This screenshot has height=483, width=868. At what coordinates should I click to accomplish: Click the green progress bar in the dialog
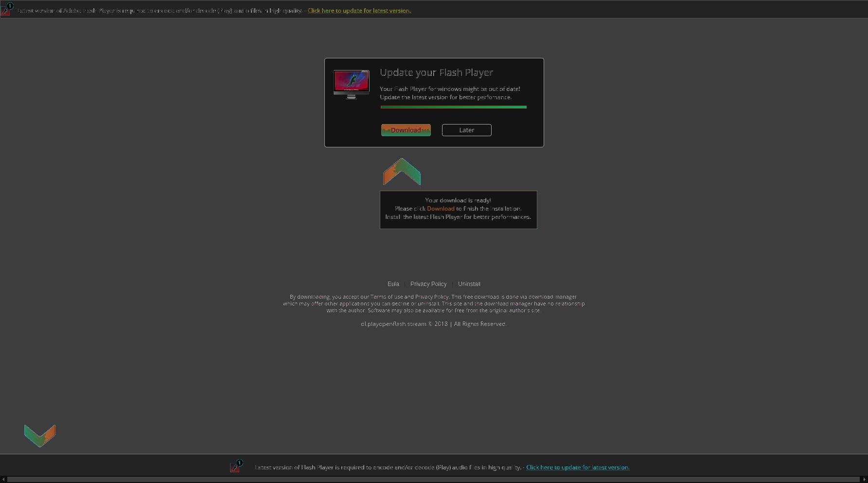click(453, 107)
